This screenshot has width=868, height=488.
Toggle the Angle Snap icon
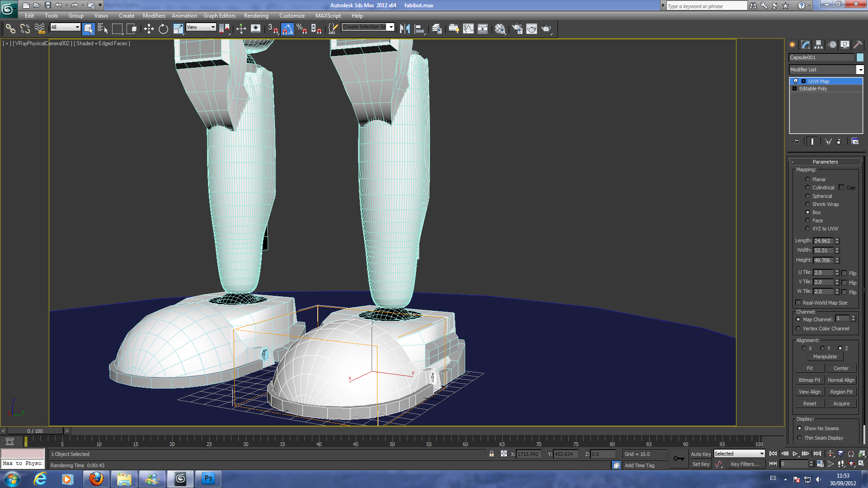288,29
